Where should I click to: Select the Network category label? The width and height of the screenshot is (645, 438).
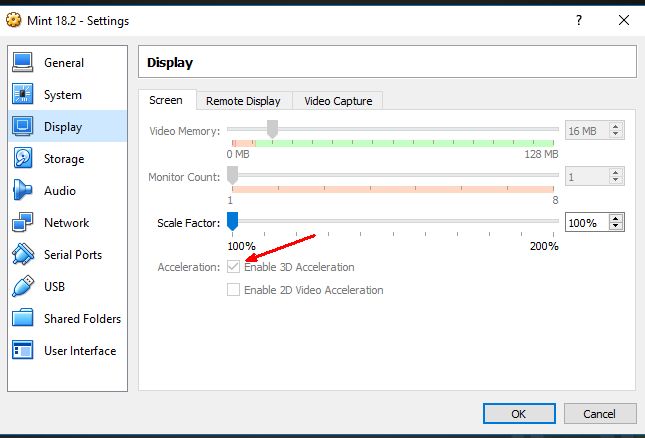tap(67, 222)
